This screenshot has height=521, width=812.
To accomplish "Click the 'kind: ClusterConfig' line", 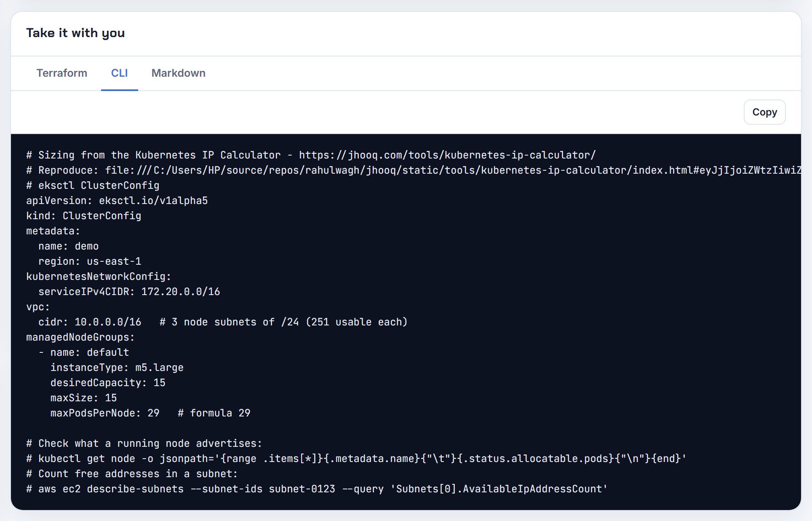I will pos(84,216).
